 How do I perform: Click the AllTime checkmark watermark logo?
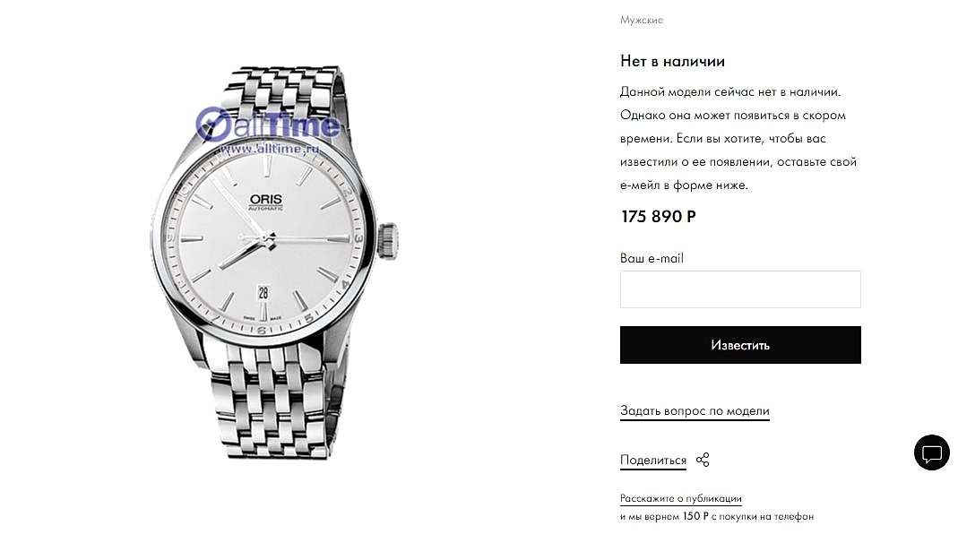pos(211,124)
